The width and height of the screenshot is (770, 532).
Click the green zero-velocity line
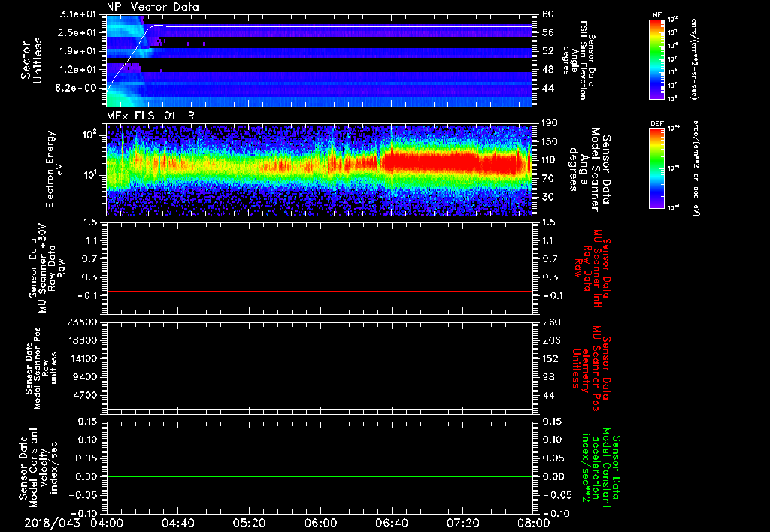point(319,476)
